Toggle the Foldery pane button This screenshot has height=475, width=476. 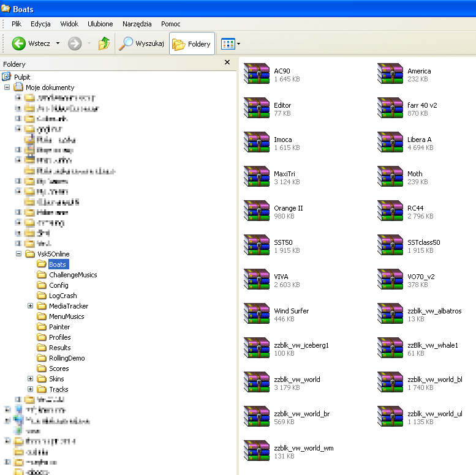(192, 43)
